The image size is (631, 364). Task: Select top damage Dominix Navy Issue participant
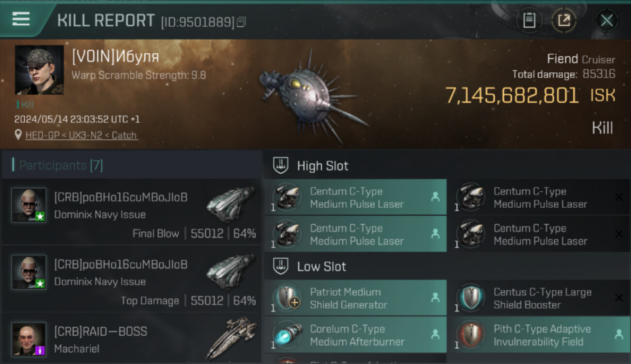point(132,279)
